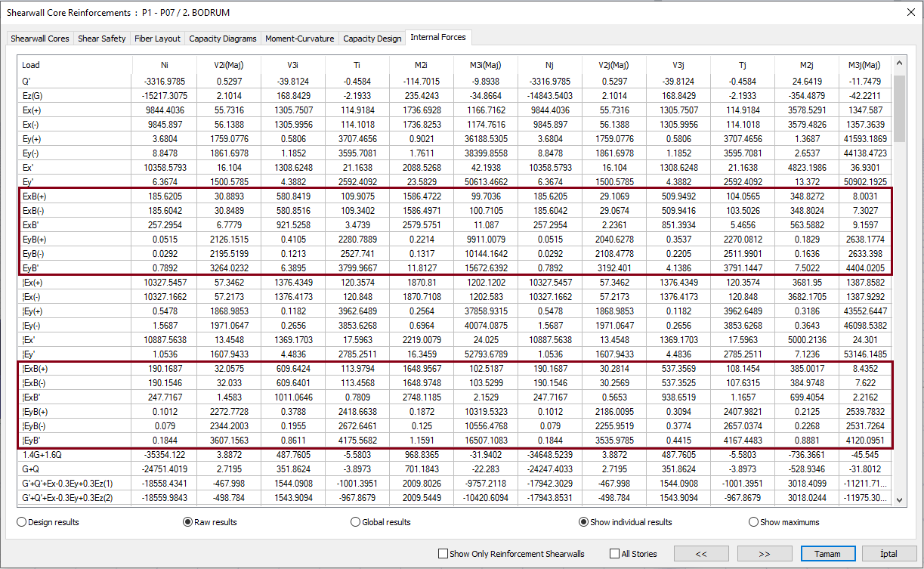Click the previous shearwall << button
The width and height of the screenshot is (924, 569).
(701, 554)
